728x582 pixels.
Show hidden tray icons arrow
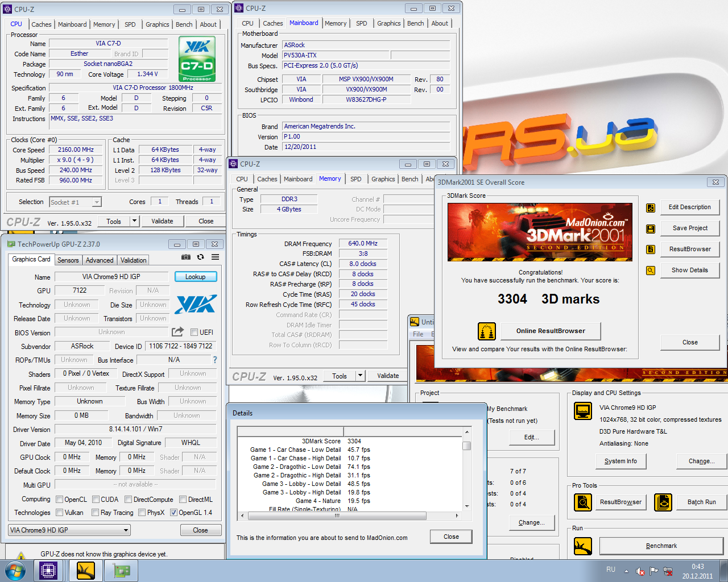point(626,571)
